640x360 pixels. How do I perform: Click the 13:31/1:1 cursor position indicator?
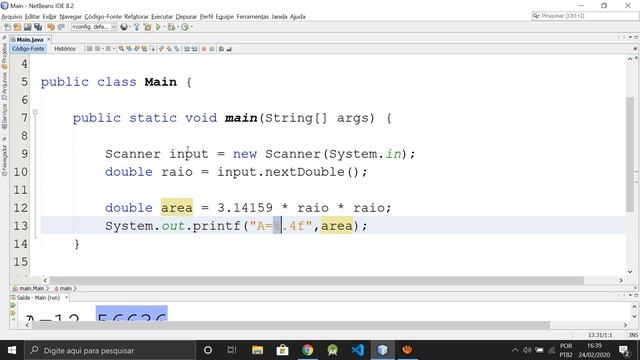coord(600,335)
